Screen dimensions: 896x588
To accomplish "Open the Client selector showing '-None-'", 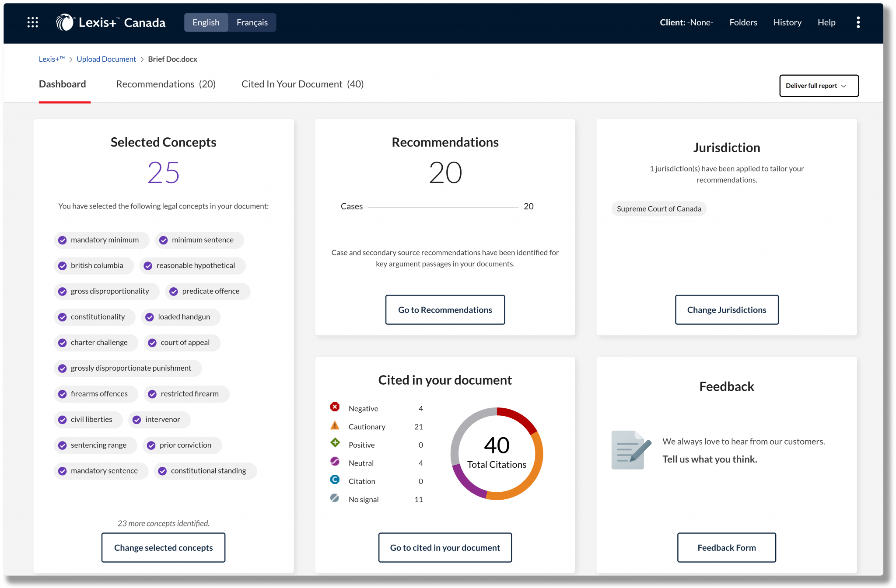I will point(686,22).
